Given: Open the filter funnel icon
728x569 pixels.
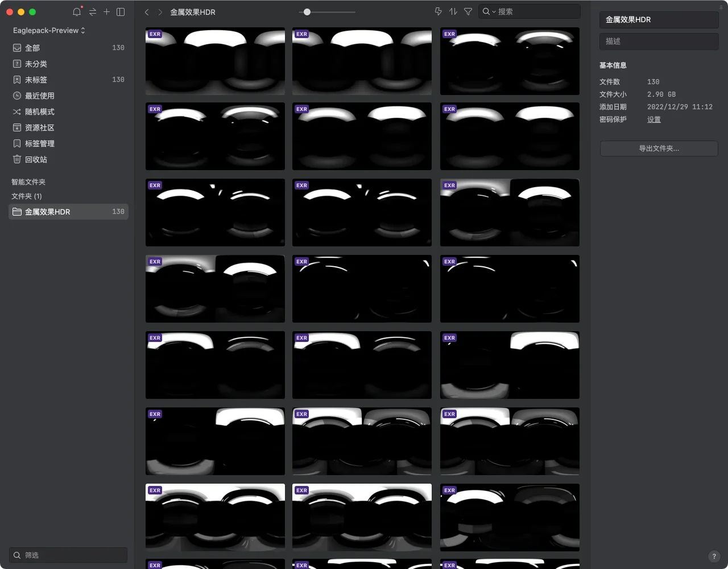Looking at the screenshot, I should click(x=468, y=11).
